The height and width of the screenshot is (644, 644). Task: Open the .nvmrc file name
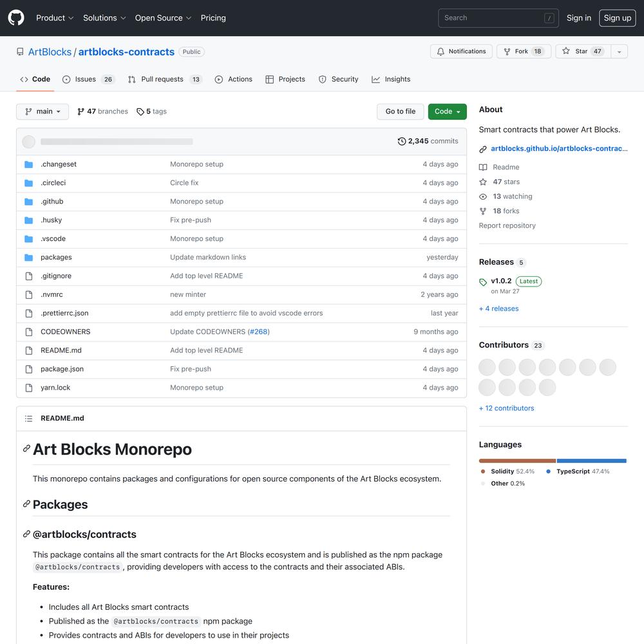point(52,294)
